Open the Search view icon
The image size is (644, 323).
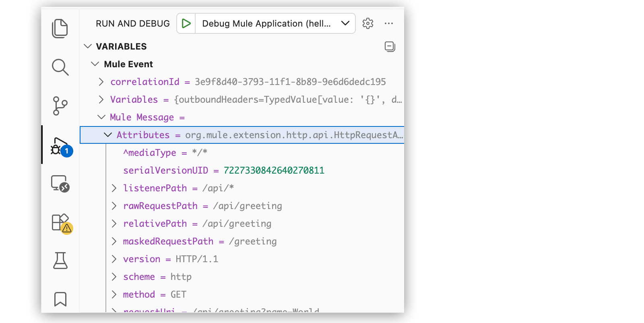(60, 67)
